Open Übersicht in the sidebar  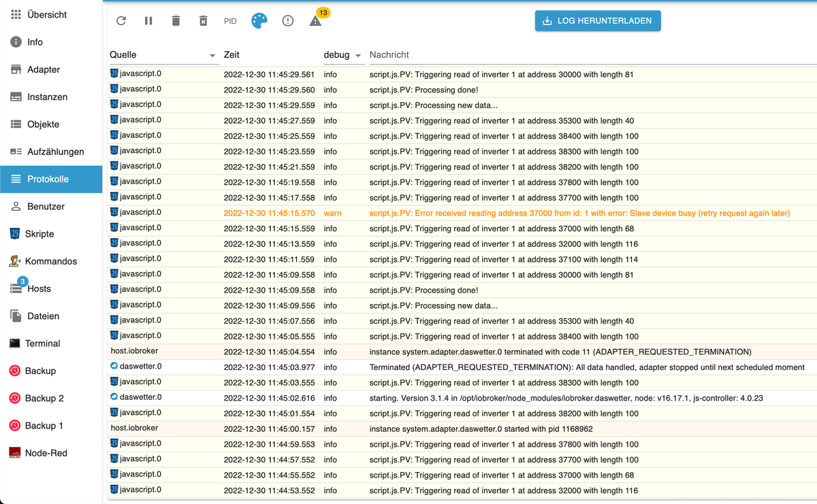point(51,14)
